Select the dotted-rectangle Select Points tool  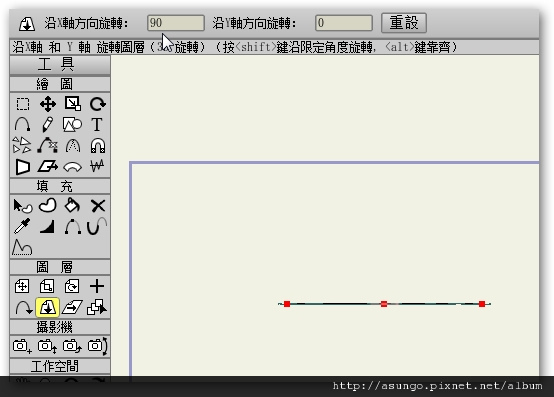[23, 104]
